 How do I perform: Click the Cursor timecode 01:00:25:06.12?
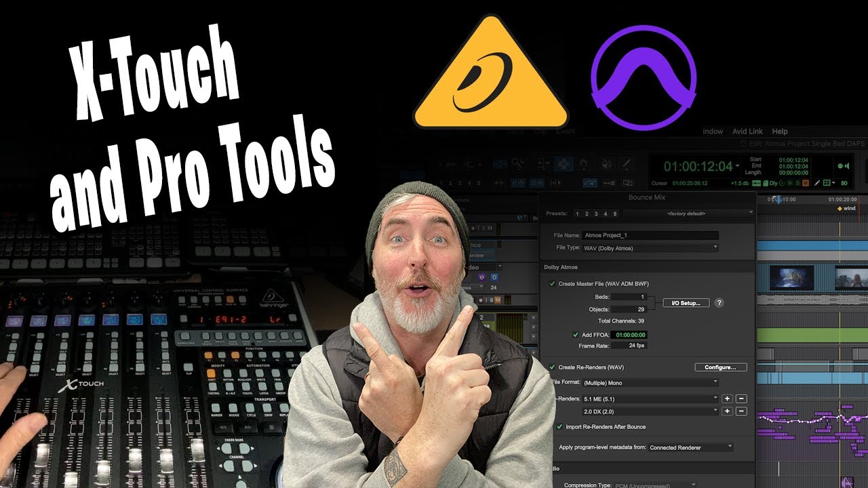coord(690,183)
